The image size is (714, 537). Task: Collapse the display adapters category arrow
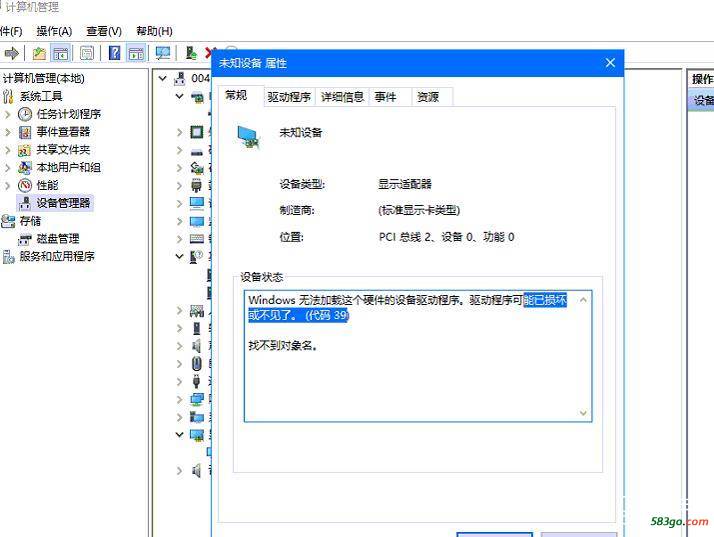[x=179, y=435]
